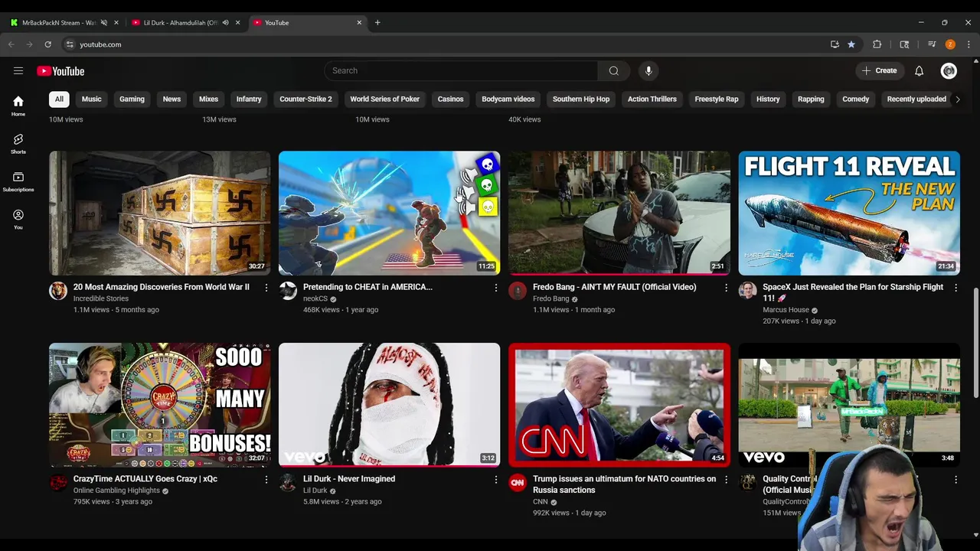Open the You section in the sidebar
Viewport: 980px width, 551px height.
tap(18, 219)
